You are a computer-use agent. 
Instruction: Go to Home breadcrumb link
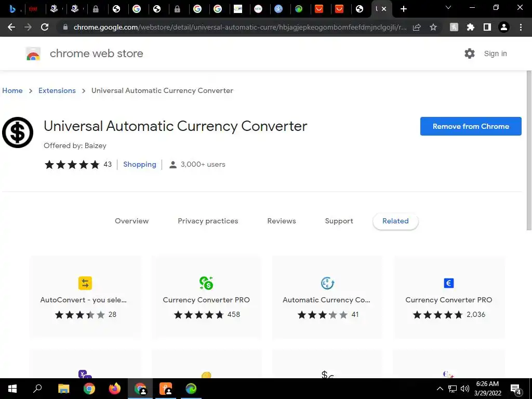[12, 90]
